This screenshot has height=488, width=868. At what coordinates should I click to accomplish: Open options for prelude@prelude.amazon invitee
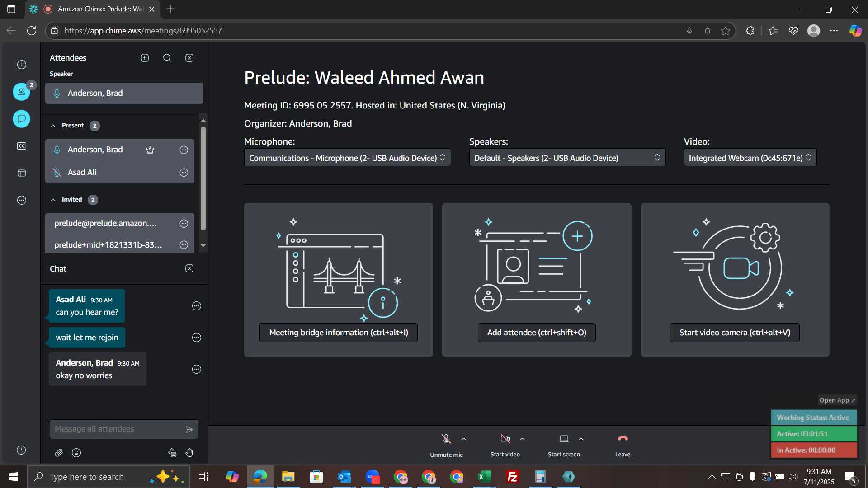tap(184, 224)
